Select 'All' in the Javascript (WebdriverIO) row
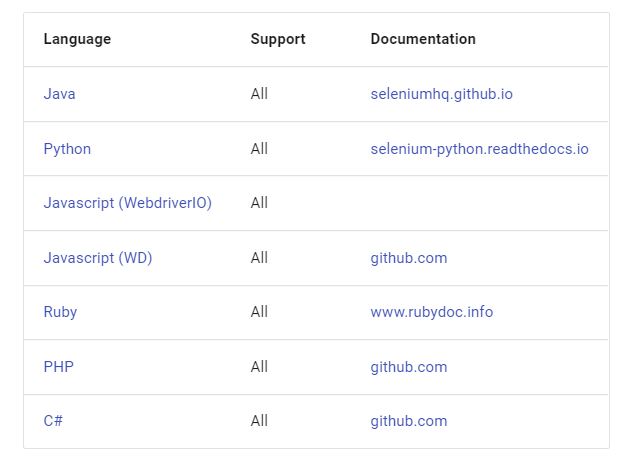 pyautogui.click(x=259, y=203)
